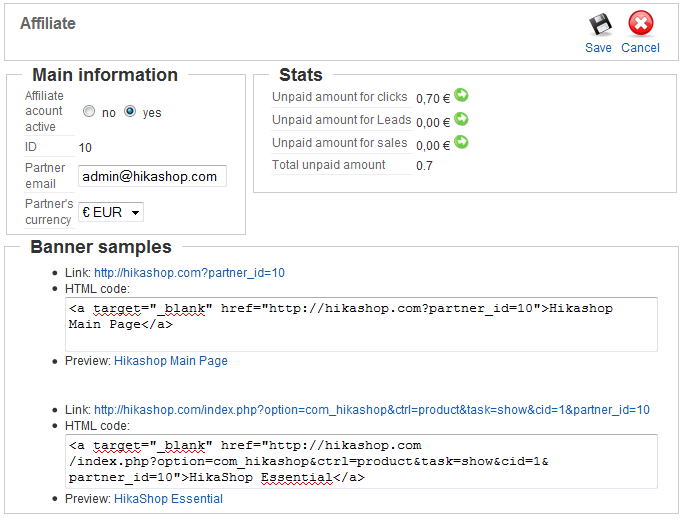The width and height of the screenshot is (684, 519).
Task: Open the Partner's currency EUR dropdown
Action: point(111,212)
